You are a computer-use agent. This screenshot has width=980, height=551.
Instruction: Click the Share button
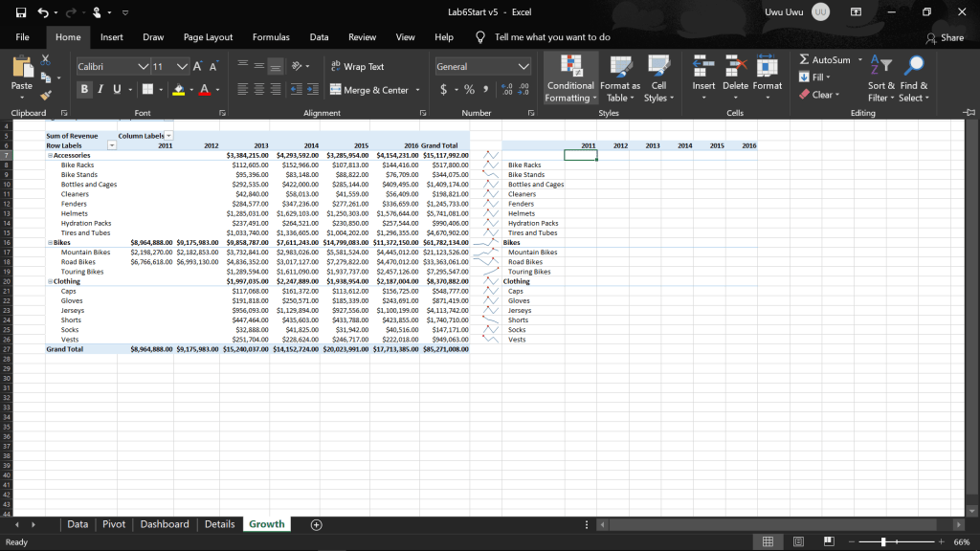(x=945, y=37)
